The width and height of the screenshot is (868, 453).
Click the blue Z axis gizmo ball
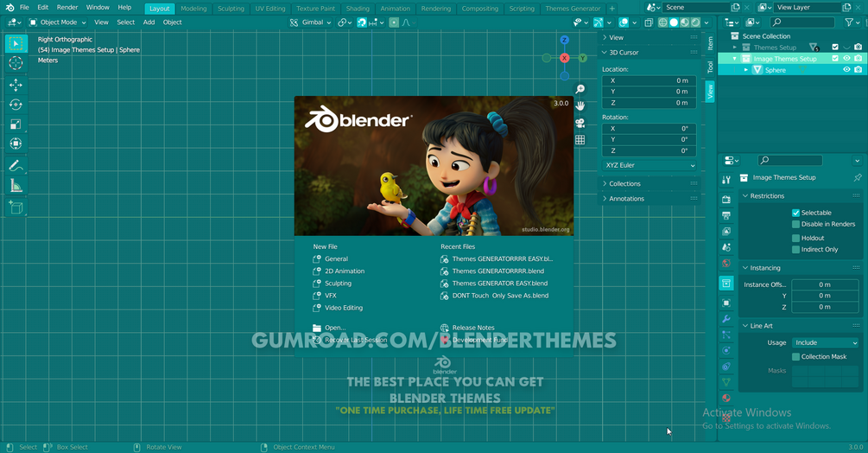click(564, 40)
